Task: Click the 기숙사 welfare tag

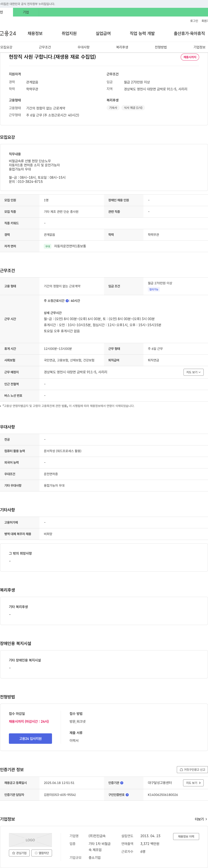Action: click(x=113, y=108)
